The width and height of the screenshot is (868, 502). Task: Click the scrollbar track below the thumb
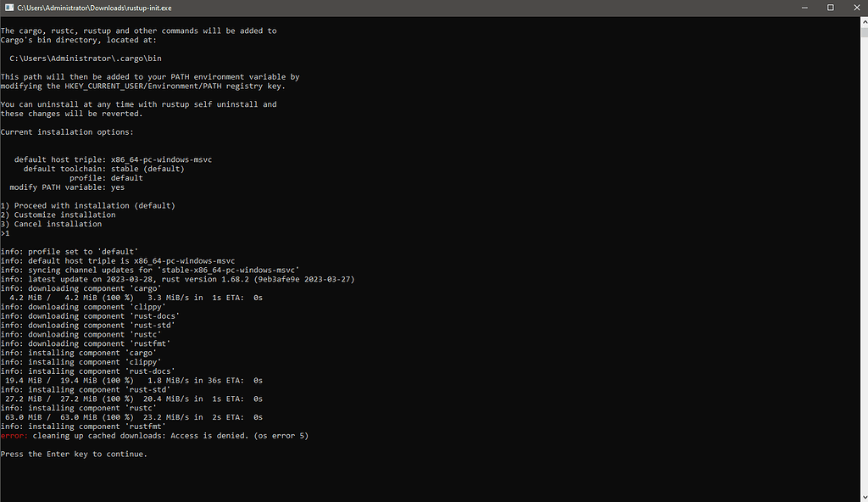tap(862, 254)
